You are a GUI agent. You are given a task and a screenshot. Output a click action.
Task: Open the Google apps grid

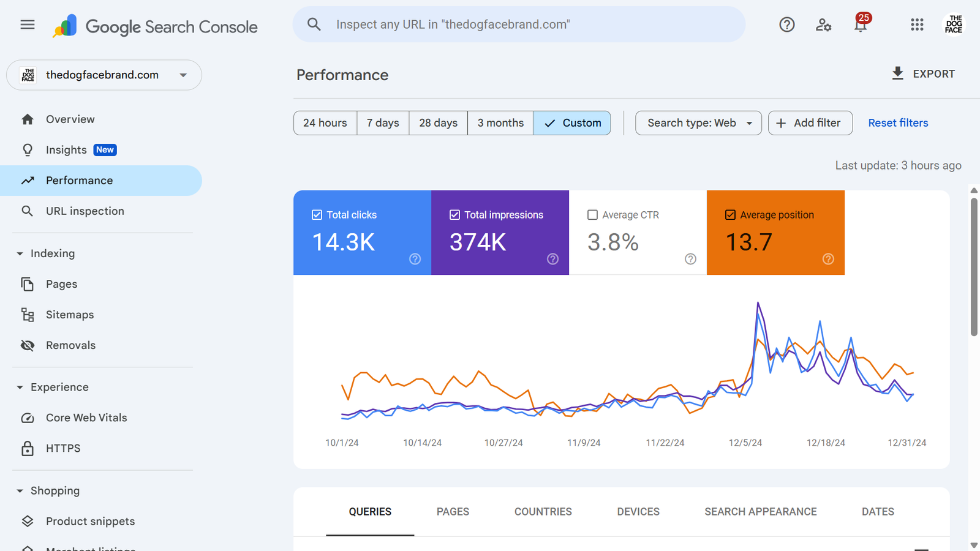[917, 24]
